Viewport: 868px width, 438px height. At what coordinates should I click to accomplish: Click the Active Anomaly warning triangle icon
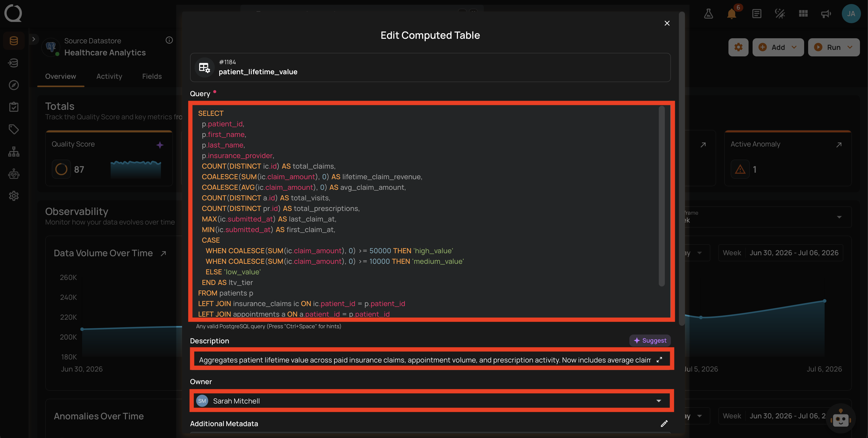740,169
